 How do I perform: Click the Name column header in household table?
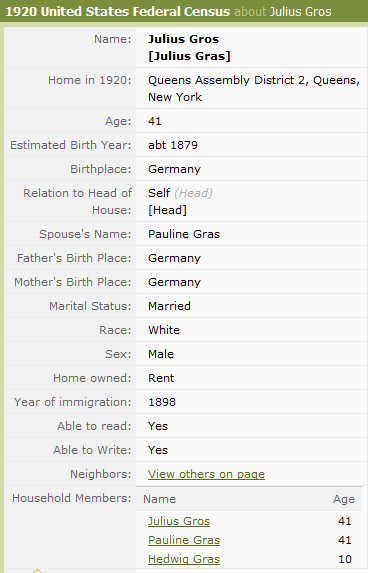[159, 499]
